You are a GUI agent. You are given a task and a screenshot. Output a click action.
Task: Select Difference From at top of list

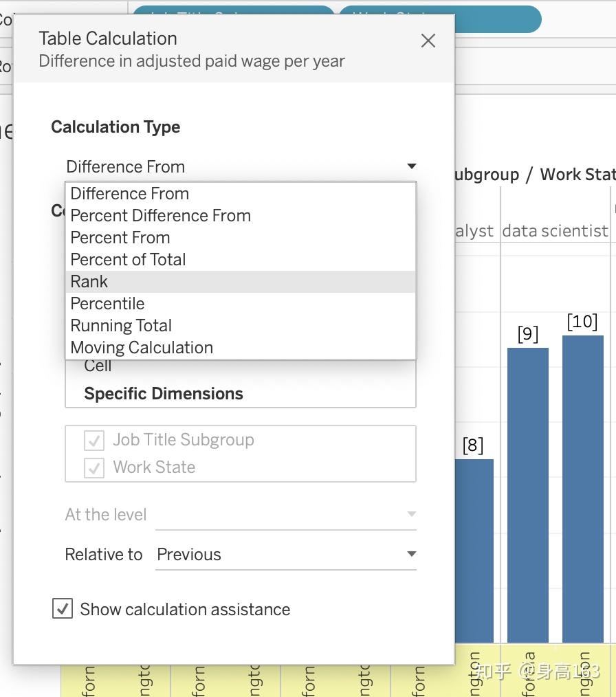tap(129, 193)
